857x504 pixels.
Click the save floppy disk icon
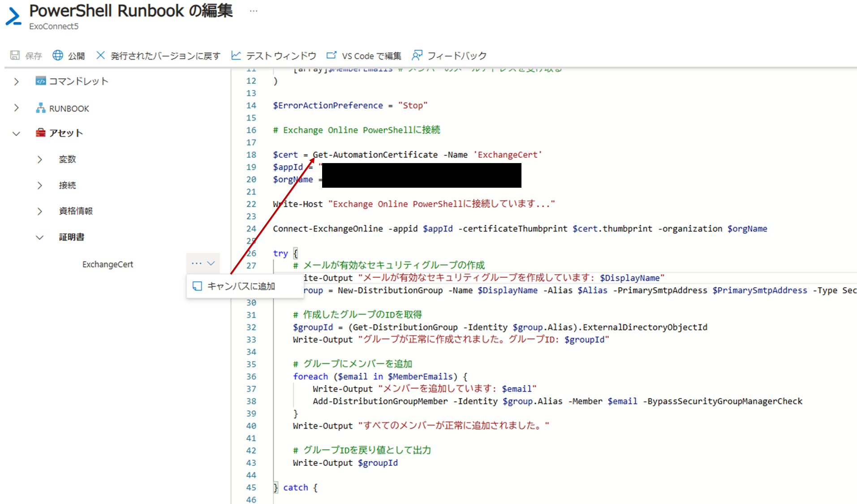coord(15,55)
